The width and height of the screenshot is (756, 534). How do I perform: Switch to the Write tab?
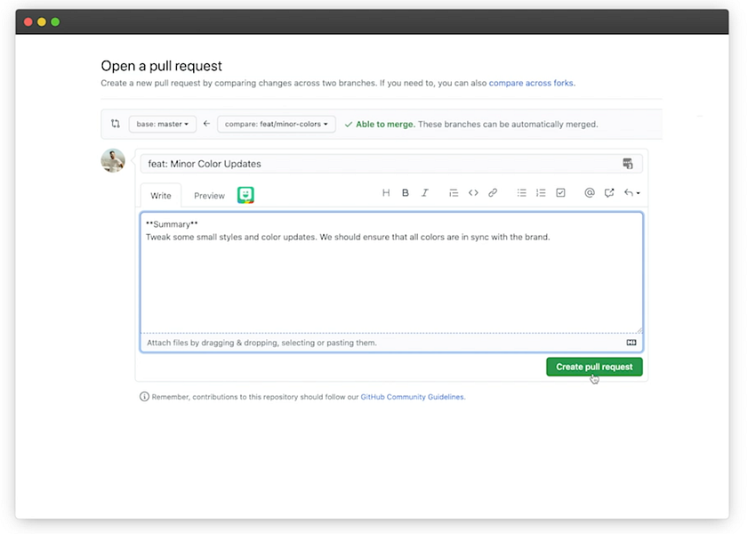[x=161, y=196]
